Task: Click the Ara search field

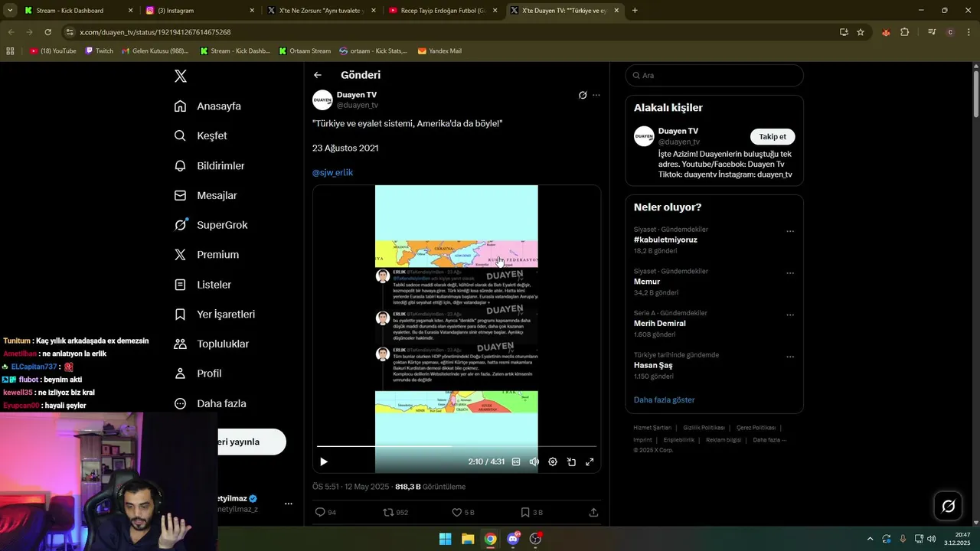Action: [714, 75]
